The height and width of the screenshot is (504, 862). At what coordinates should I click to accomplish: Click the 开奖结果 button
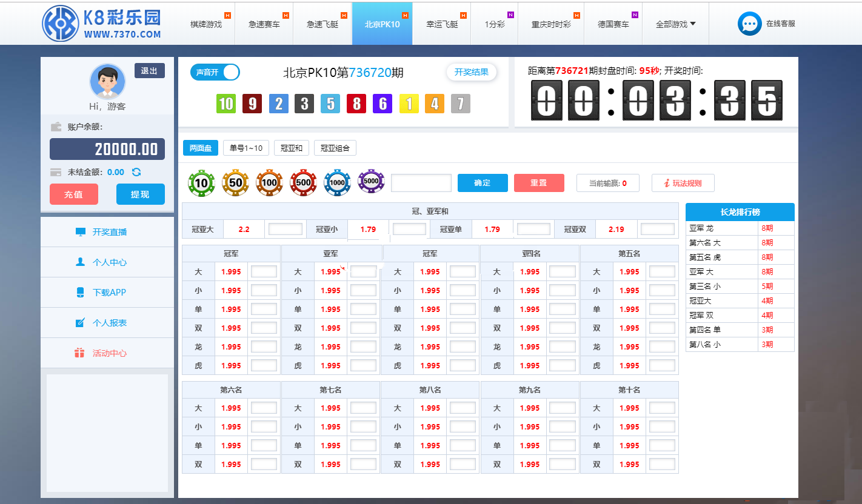point(472,73)
